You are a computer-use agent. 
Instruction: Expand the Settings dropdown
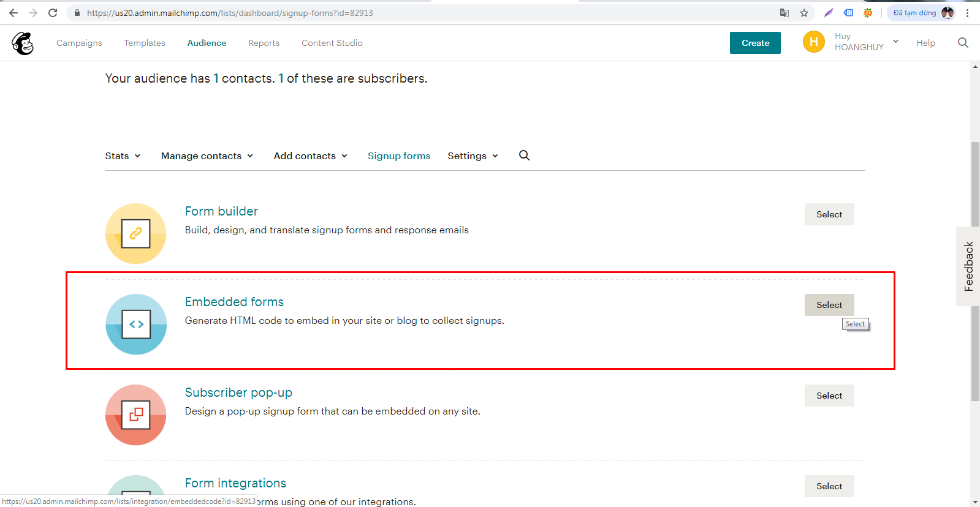click(x=473, y=156)
